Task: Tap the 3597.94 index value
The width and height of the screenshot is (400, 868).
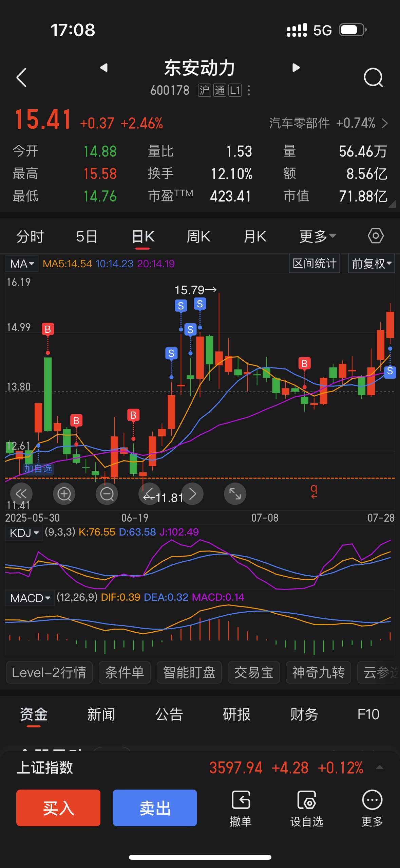Action: 236,767
